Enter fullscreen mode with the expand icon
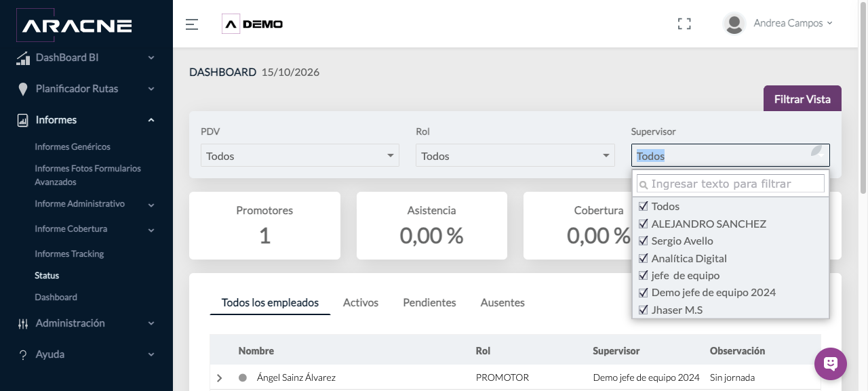This screenshot has width=868, height=391. click(x=684, y=24)
